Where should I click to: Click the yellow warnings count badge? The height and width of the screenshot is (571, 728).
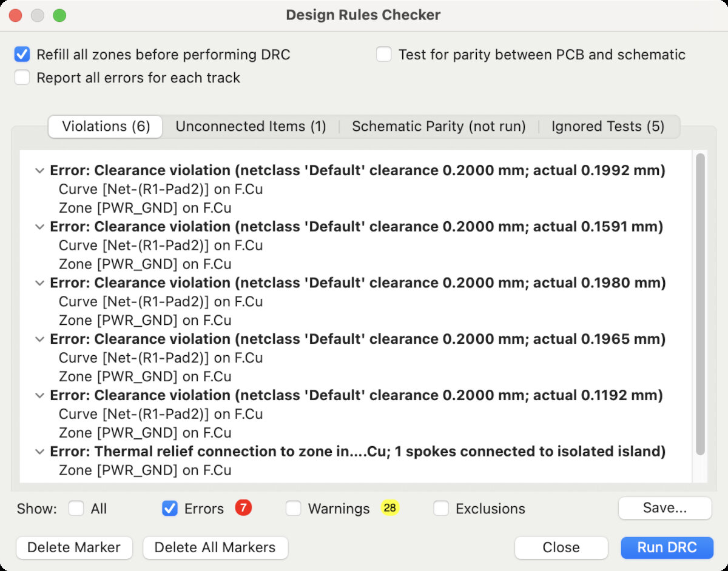390,508
